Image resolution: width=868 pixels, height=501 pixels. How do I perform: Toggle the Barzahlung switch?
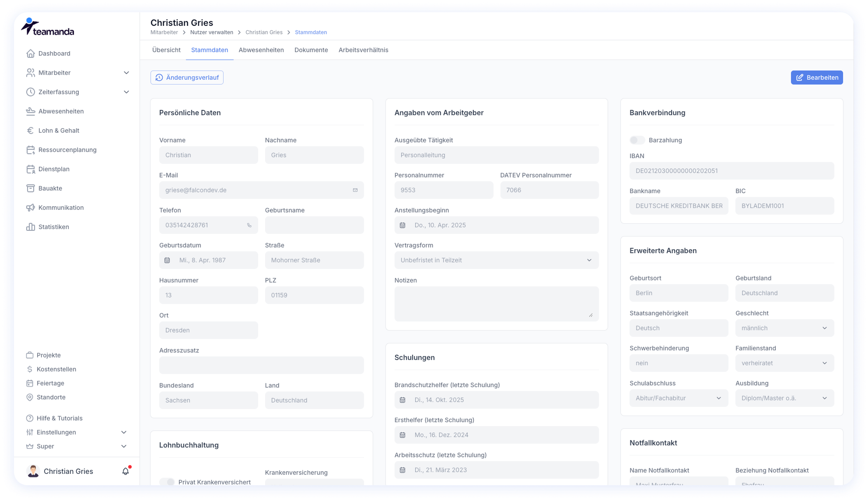click(637, 140)
